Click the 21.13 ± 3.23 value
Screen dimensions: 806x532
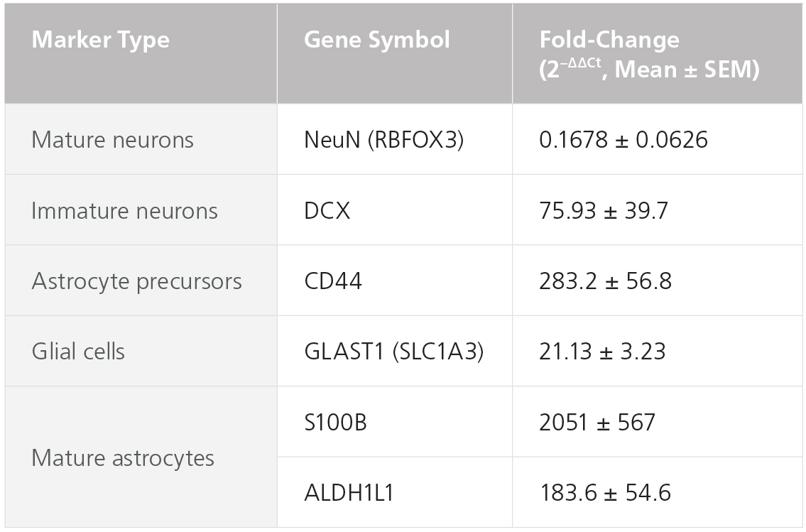click(602, 351)
